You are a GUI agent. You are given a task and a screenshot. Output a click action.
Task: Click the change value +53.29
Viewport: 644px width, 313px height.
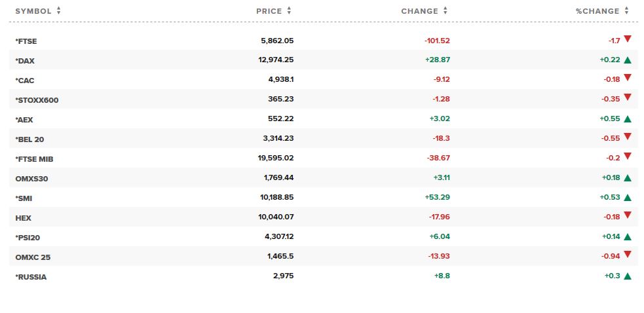pyautogui.click(x=438, y=198)
